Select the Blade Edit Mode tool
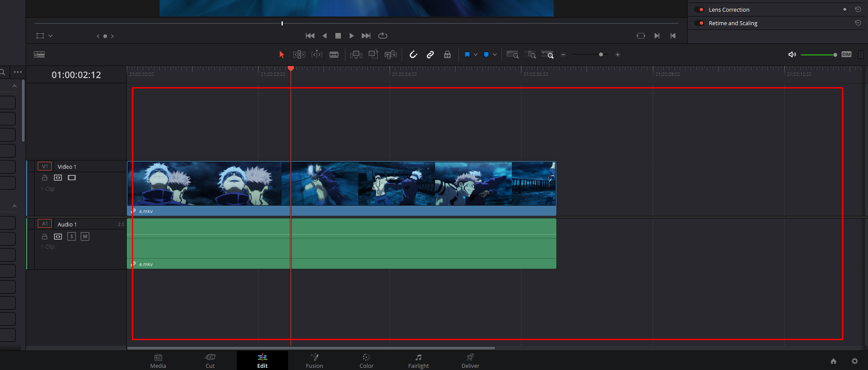The image size is (868, 370). click(x=334, y=55)
